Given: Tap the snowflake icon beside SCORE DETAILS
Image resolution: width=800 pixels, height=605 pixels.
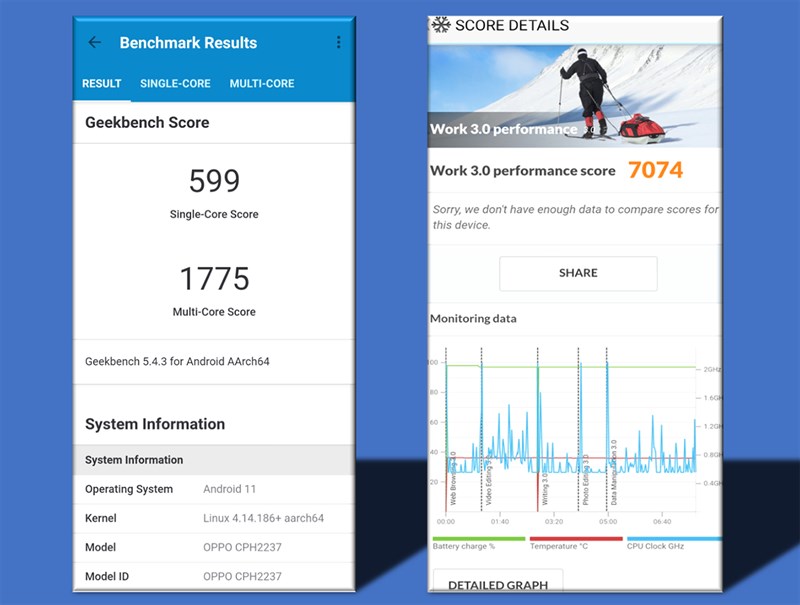Looking at the screenshot, I should (441, 25).
